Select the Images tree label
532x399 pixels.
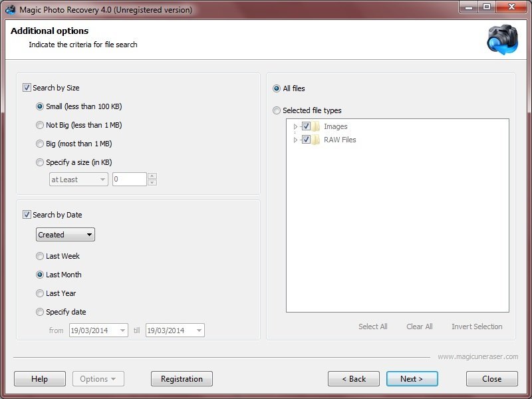(336, 126)
